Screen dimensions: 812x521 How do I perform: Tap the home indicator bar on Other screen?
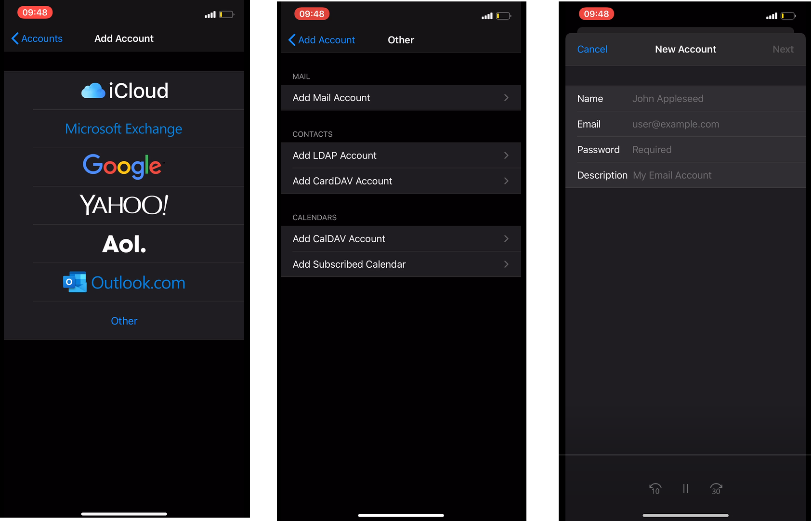[x=401, y=515]
